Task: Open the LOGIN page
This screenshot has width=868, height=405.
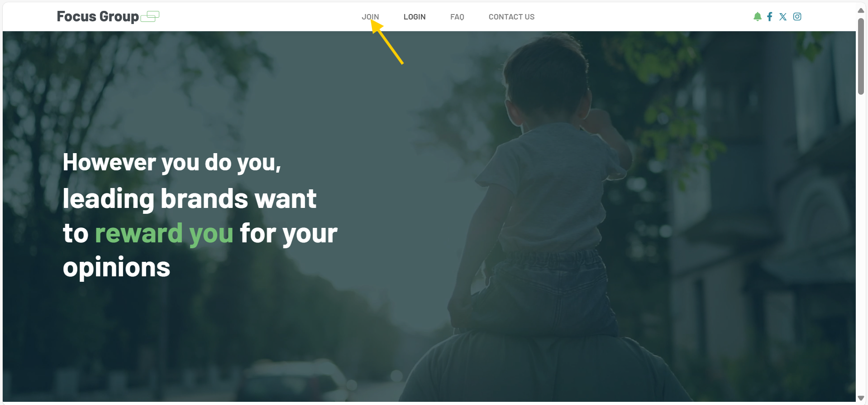Action: pos(415,17)
